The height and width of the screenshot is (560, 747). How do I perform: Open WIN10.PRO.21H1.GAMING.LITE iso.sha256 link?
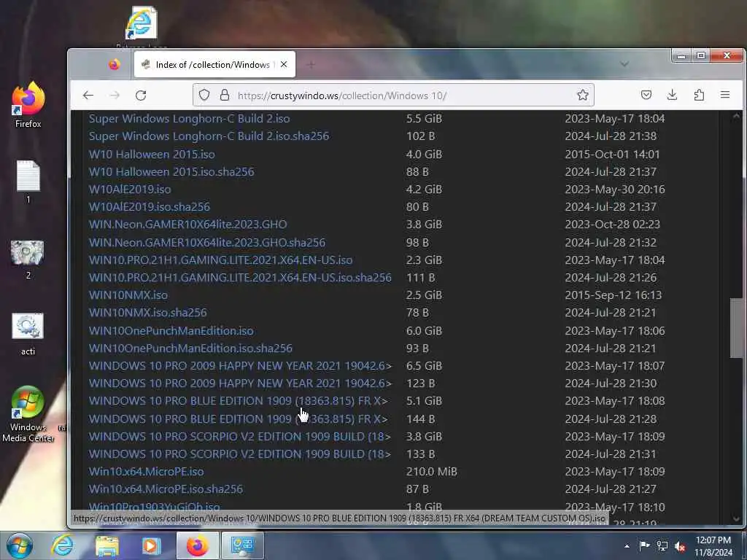[x=240, y=278]
